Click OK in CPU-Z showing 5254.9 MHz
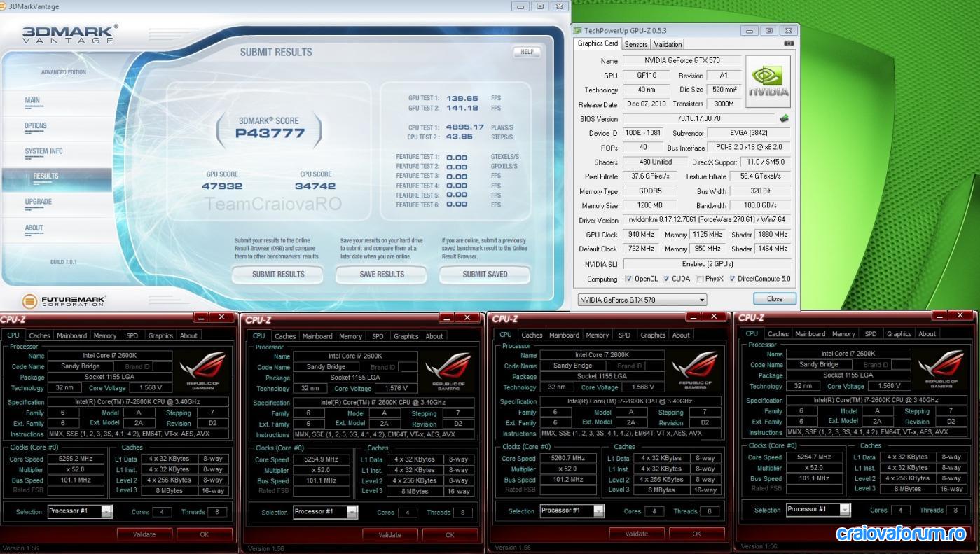The height and width of the screenshot is (554, 980). [x=450, y=534]
